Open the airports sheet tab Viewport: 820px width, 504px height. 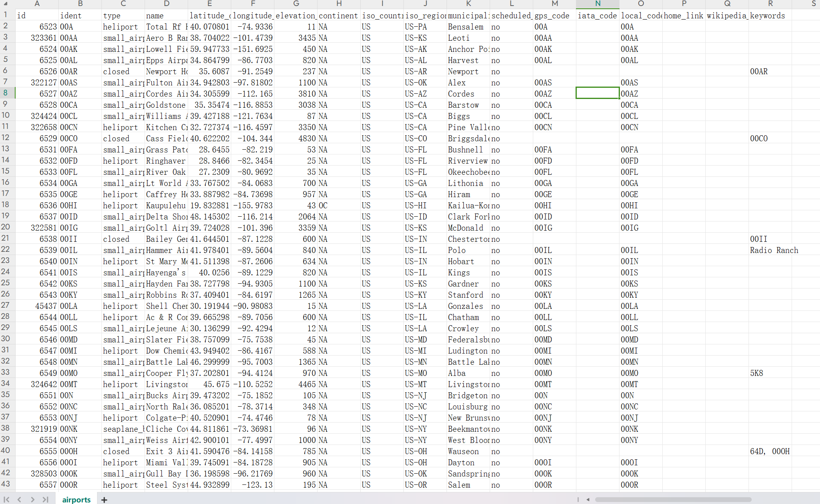click(76, 500)
